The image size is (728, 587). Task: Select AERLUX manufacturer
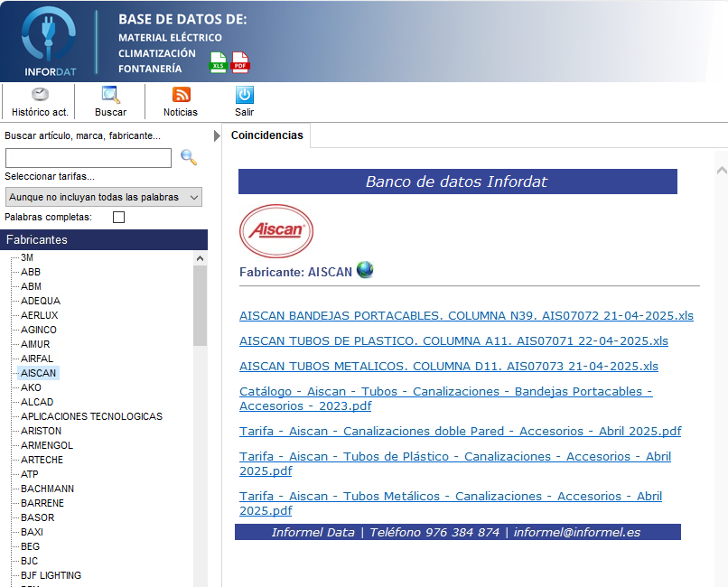[40, 315]
